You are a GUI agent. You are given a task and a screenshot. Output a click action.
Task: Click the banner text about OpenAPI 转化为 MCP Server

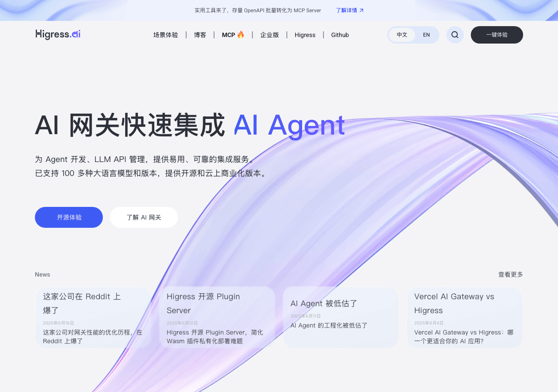pyautogui.click(x=258, y=10)
